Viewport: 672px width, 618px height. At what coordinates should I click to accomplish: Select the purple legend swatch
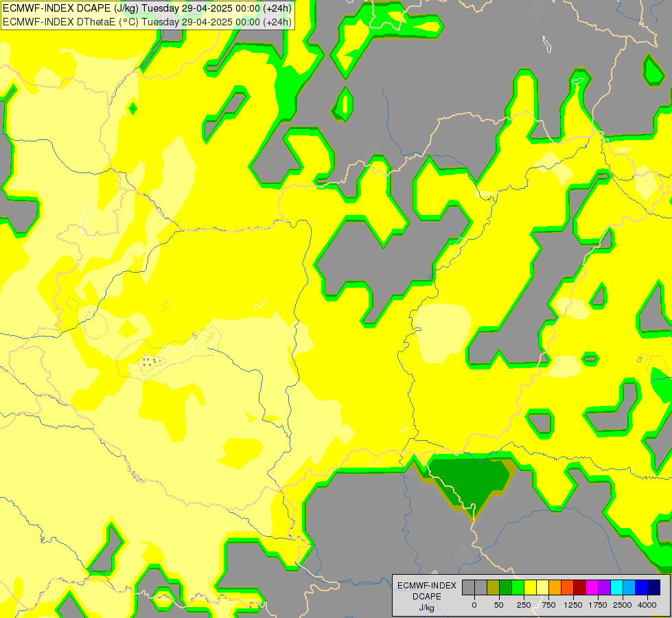click(605, 587)
